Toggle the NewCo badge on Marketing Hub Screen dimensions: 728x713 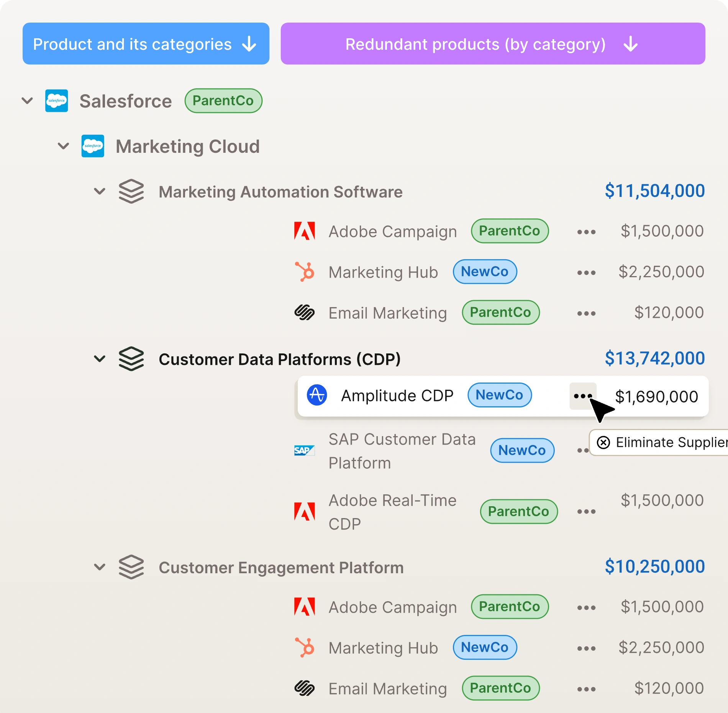point(485,272)
